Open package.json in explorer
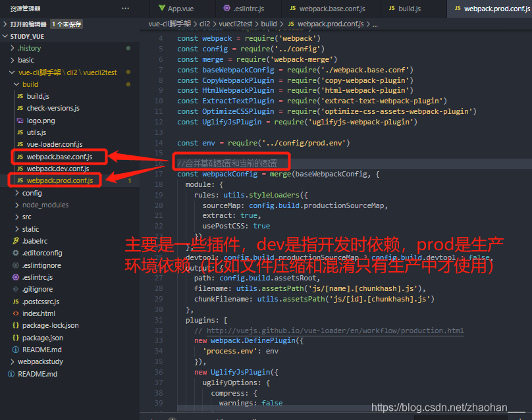Image resolution: width=532 pixels, height=420 pixels. click(42, 338)
